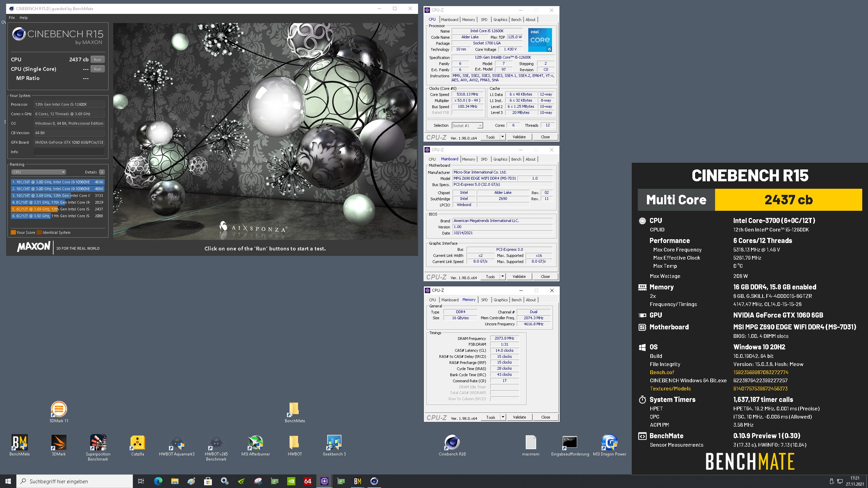Click the red 64 taskbar icon
868x488 pixels.
[308, 481]
